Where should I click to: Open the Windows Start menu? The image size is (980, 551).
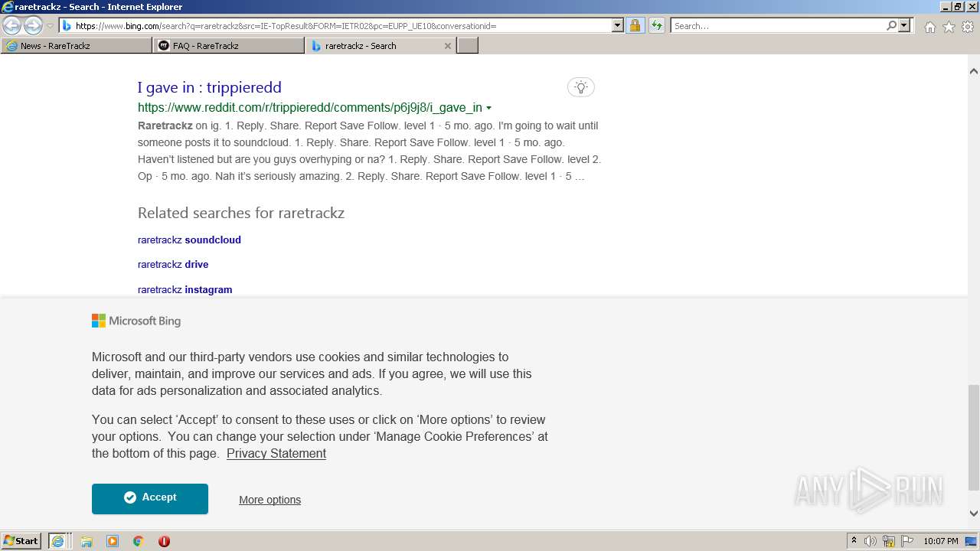click(x=21, y=540)
